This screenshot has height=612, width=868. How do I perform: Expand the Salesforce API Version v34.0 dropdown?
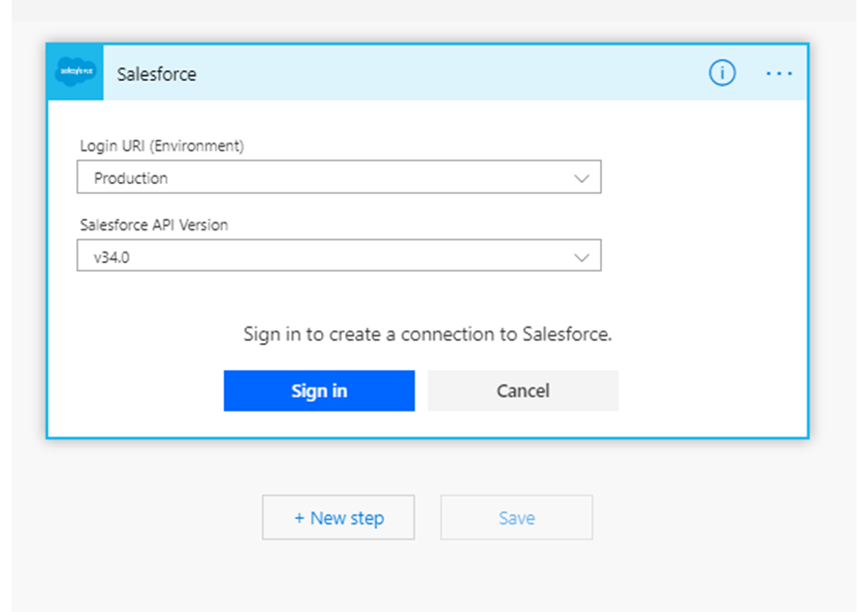click(x=339, y=255)
